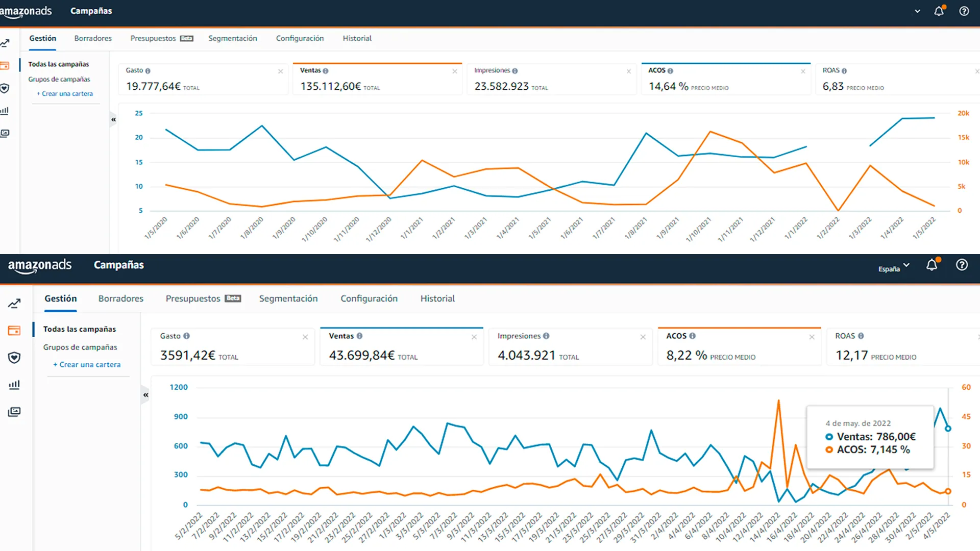Click the 4 de may. data point on Ventas line
980x551 pixels.
(948, 429)
